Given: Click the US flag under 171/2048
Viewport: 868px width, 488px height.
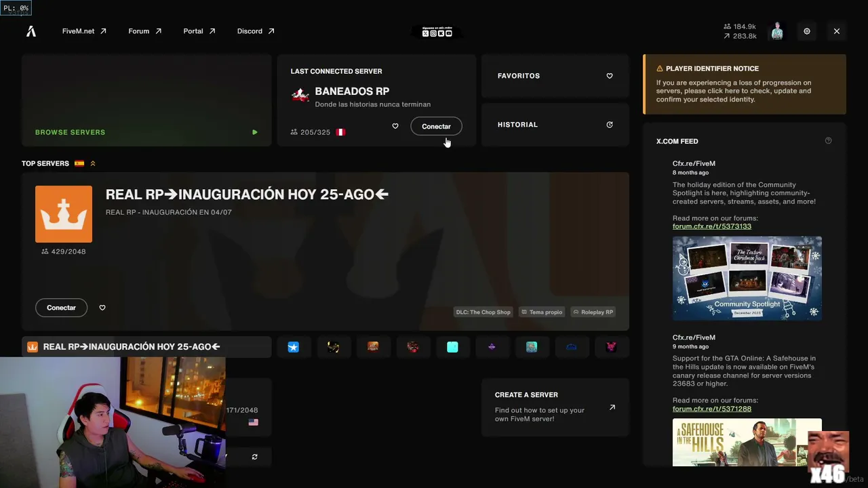Looking at the screenshot, I should (254, 422).
